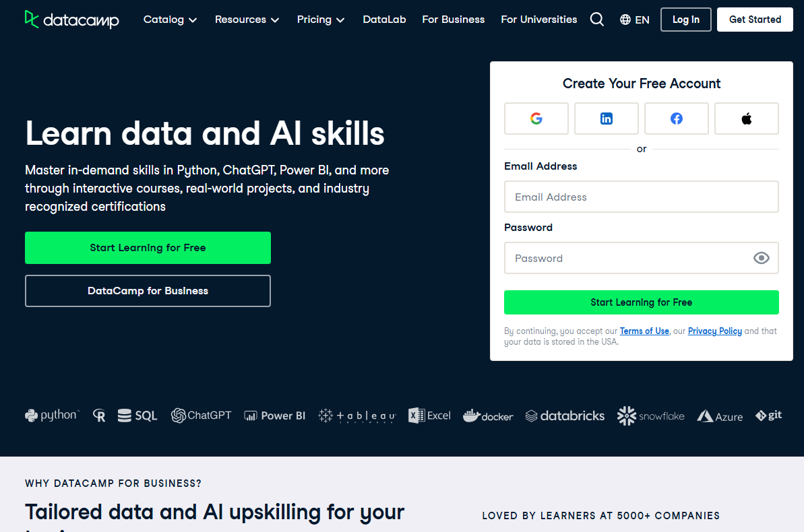The image size is (804, 532).
Task: Click the DataCamp logo
Action: [x=71, y=20]
